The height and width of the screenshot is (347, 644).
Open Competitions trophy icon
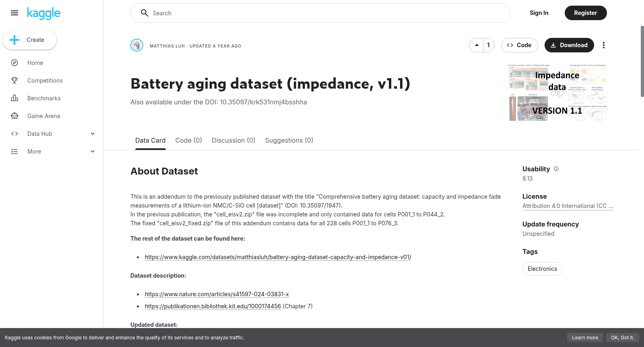pos(14,81)
